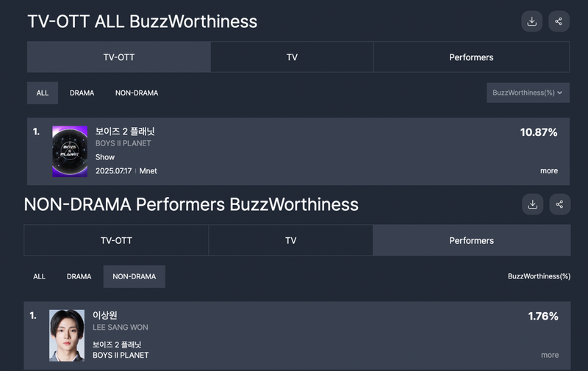The width and height of the screenshot is (588, 371).
Task: Click more on LEE SANG WON row
Action: (550, 355)
